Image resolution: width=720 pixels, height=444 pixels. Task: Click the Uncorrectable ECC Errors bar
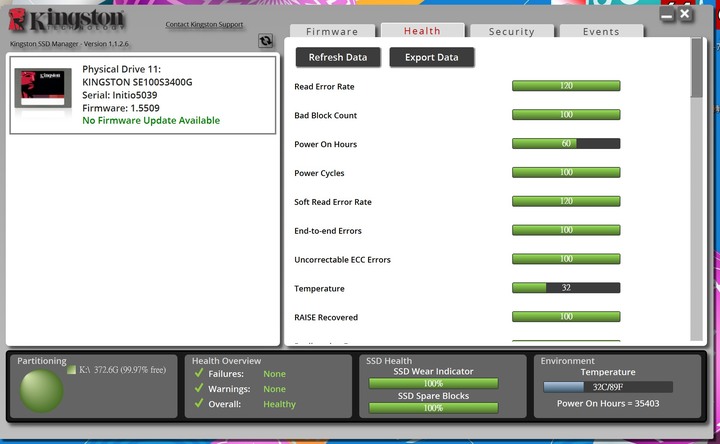(x=566, y=259)
